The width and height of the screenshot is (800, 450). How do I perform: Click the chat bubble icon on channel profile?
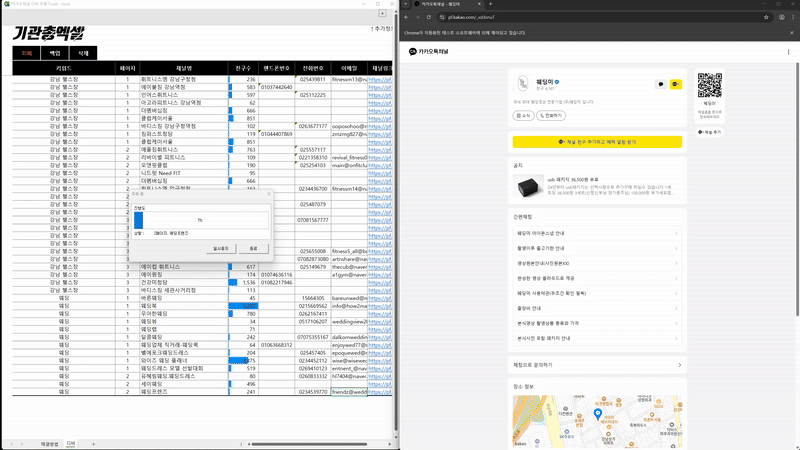(660, 85)
